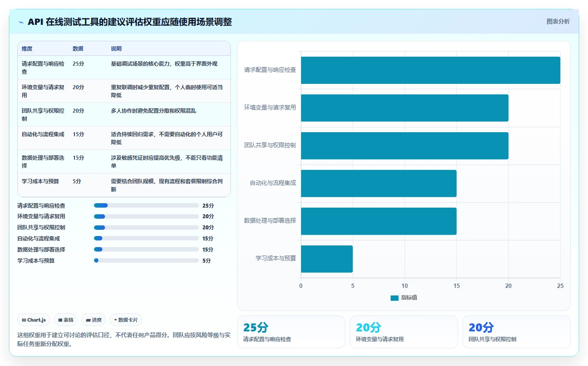Click the progress bar for 团队共享与权限控制

click(146, 228)
